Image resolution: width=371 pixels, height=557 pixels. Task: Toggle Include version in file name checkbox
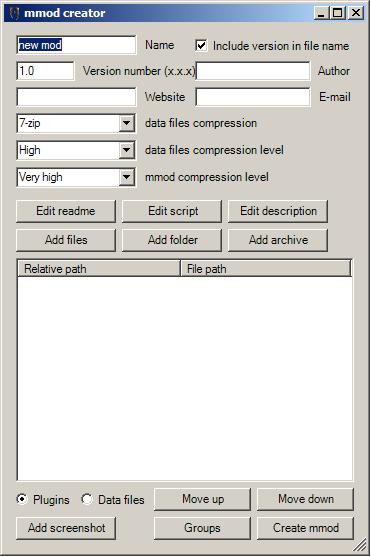point(201,45)
